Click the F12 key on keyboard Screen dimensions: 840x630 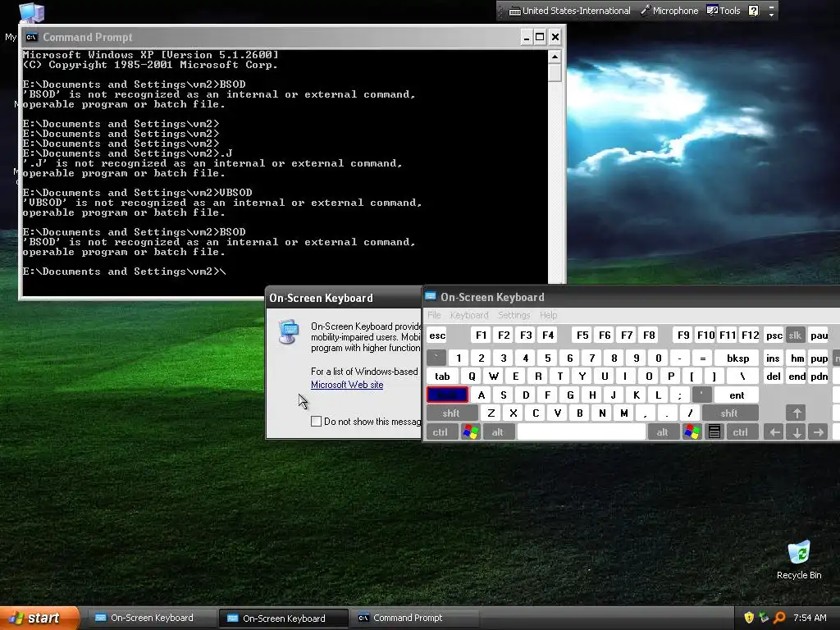coord(750,336)
